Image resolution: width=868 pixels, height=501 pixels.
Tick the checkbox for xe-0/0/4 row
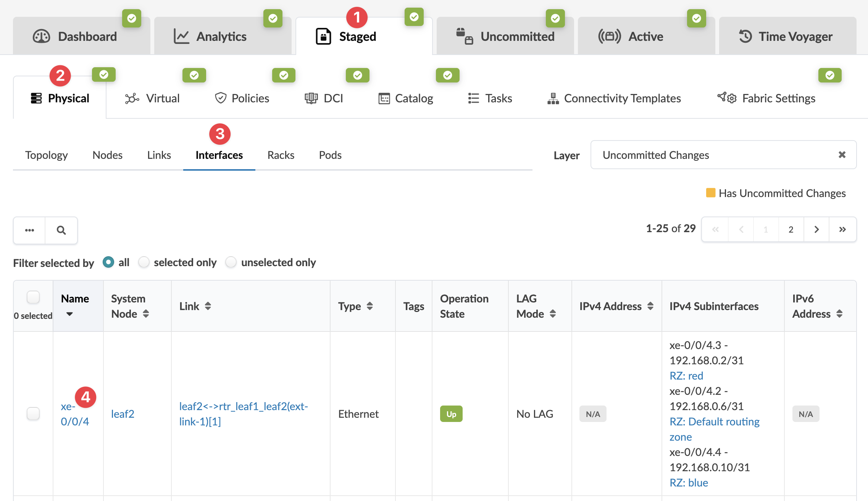tap(33, 414)
